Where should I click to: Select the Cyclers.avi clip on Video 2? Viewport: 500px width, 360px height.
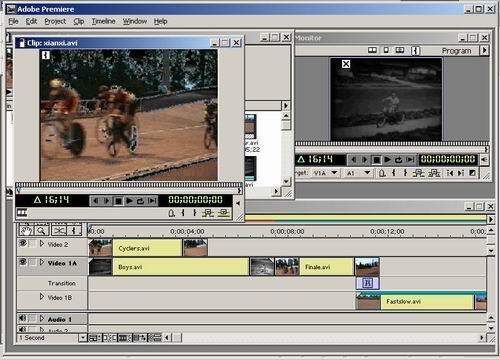click(148, 248)
